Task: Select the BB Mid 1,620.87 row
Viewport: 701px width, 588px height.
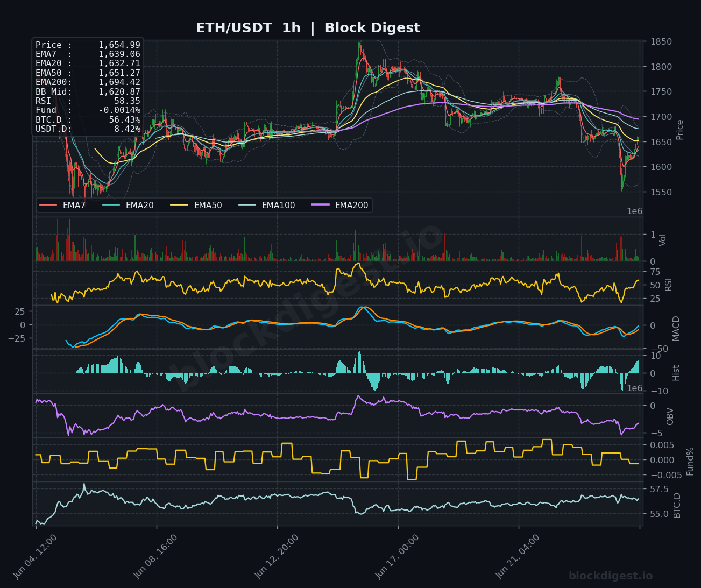Action: click(x=88, y=91)
